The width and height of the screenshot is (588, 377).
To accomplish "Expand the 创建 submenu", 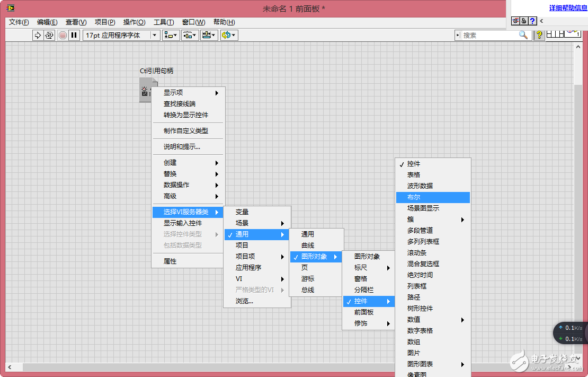I will (188, 163).
